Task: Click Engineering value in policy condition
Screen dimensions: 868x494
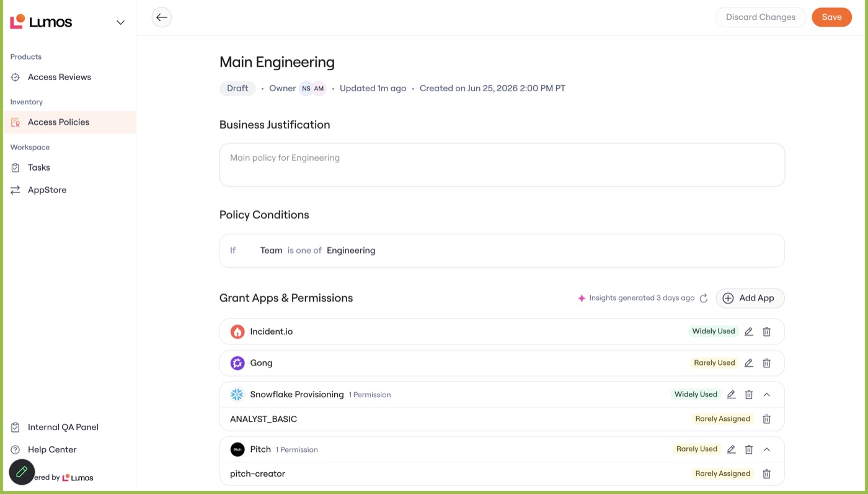Action: pos(351,251)
